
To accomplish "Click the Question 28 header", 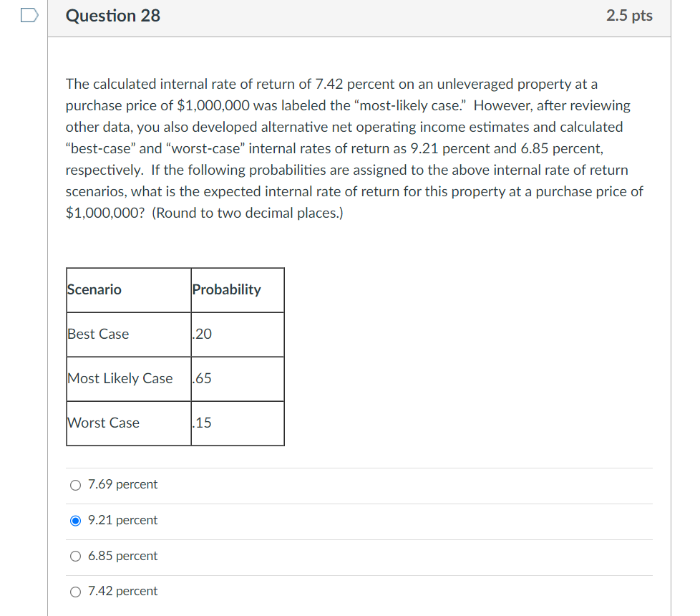I will click(112, 16).
